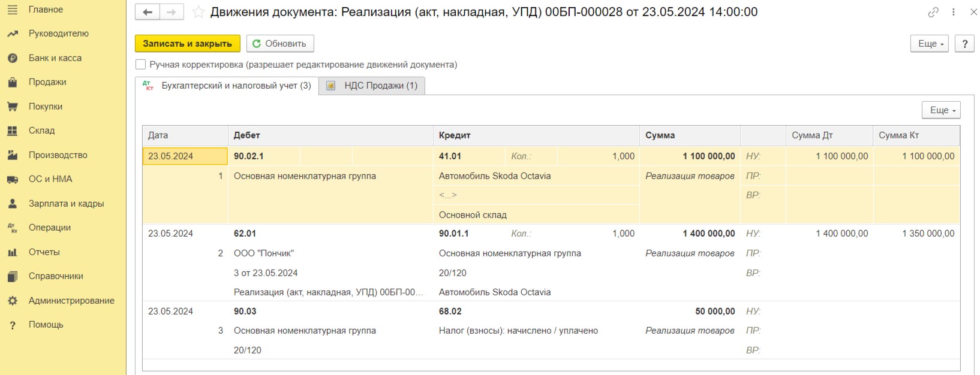Select the date cell in row 1
Viewport: 980px width, 375px height.
(185, 156)
